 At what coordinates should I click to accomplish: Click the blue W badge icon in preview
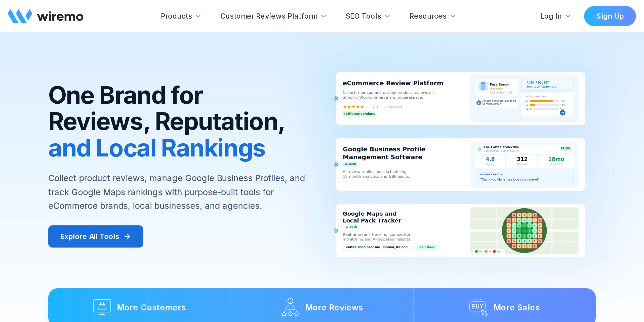562,113
